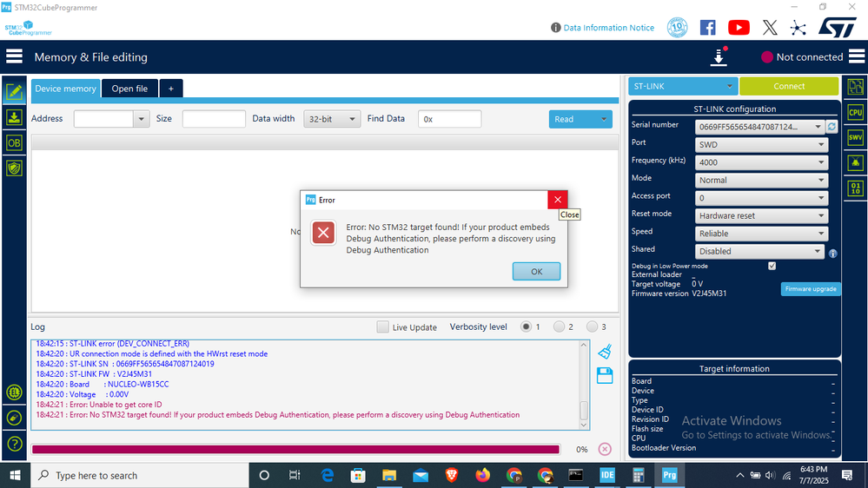This screenshot has height=488, width=868.
Task: Open the Data Information Notice link
Action: 608,28
